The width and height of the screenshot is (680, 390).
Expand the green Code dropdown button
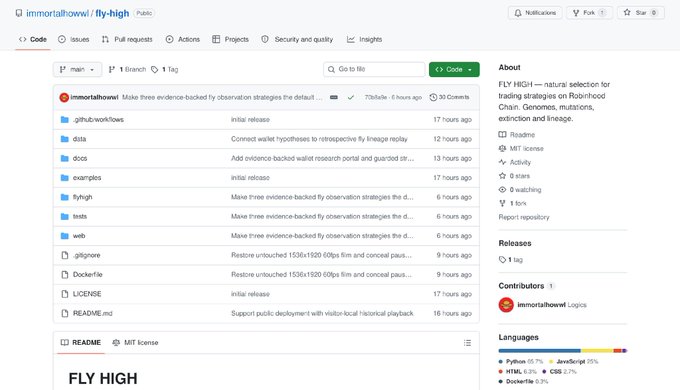[x=454, y=69]
